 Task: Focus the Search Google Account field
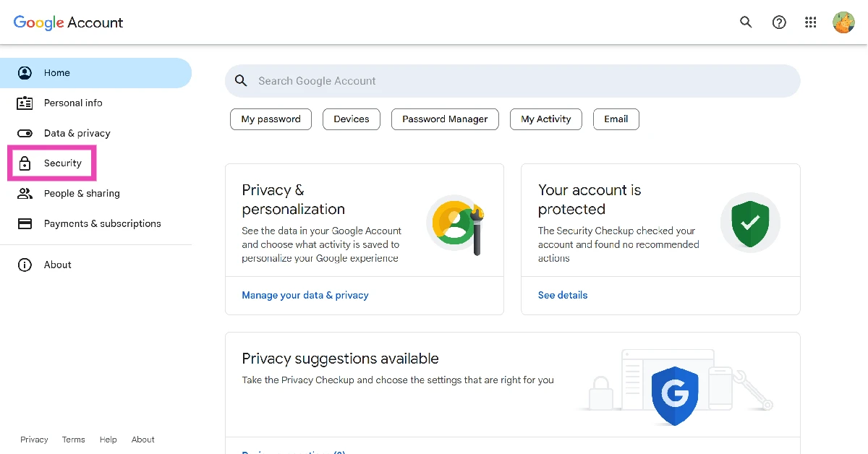(x=512, y=81)
